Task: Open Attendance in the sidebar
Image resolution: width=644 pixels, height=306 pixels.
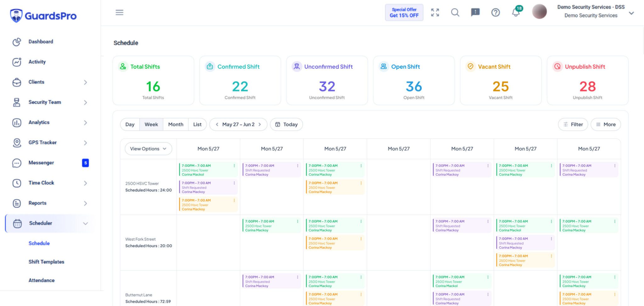Action: [42, 280]
